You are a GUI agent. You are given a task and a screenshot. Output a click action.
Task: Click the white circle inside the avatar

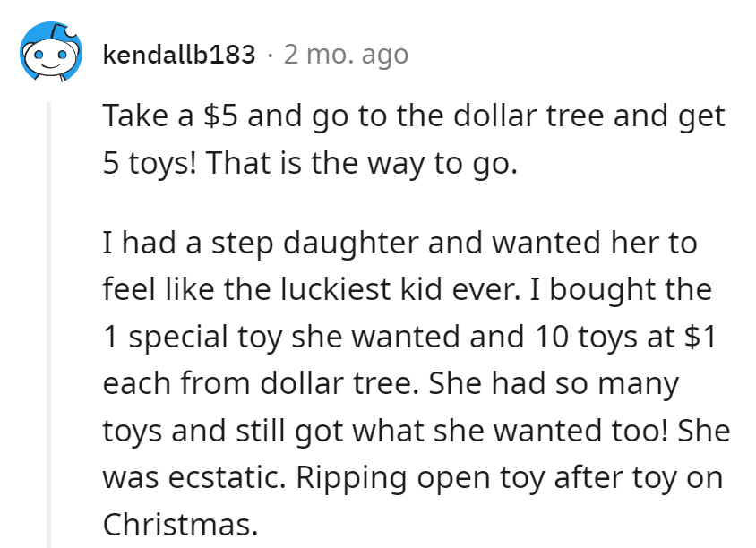coord(48,59)
